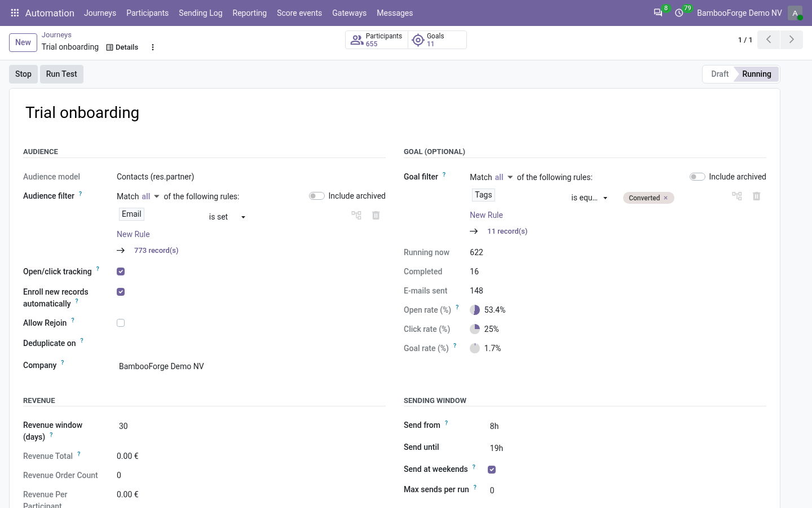Viewport: 812px width, 508px height.
Task: Open the Participants stat button
Action: click(x=377, y=40)
